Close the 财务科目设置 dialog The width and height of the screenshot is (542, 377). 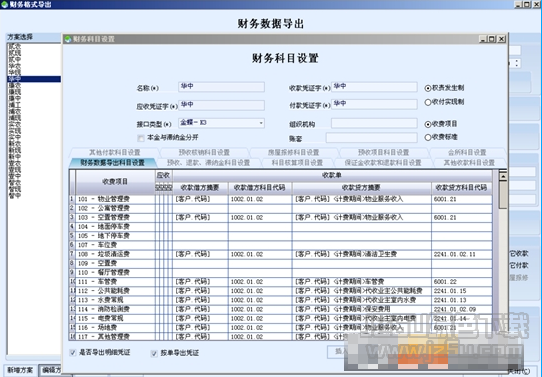501,39
